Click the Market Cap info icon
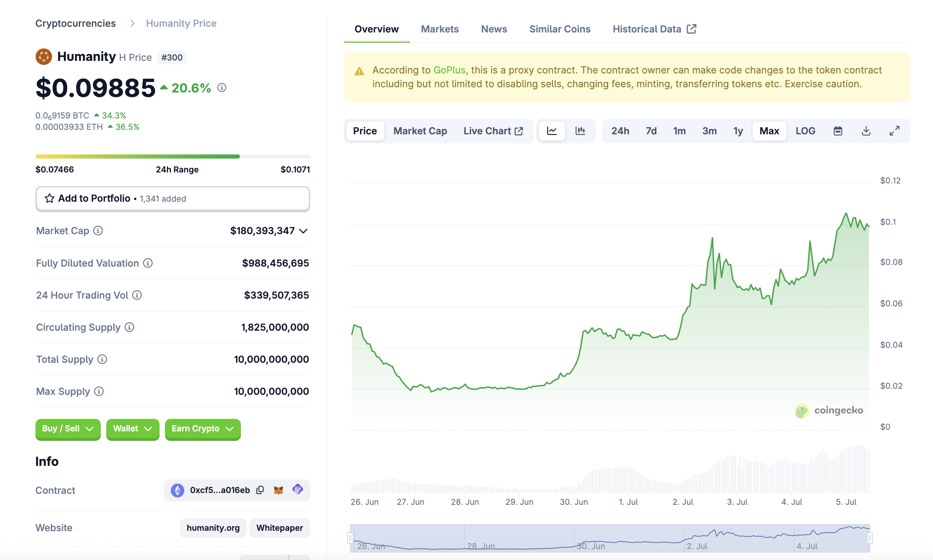 (98, 230)
